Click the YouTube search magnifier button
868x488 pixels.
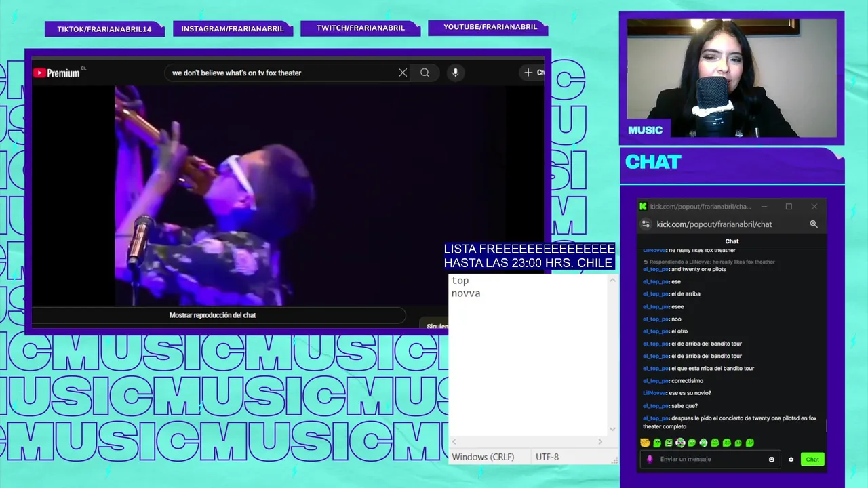425,73
